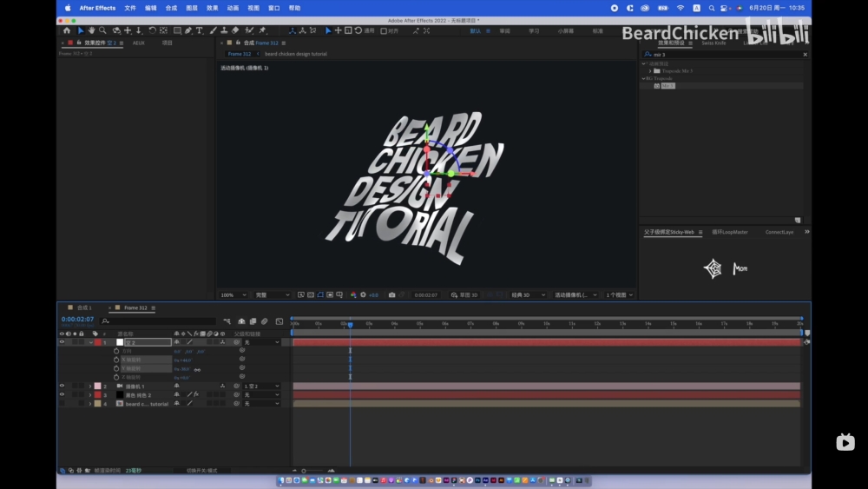This screenshot has height=489, width=868.
Task: Hide the 摄像机 1 camera layer
Action: tap(62, 386)
